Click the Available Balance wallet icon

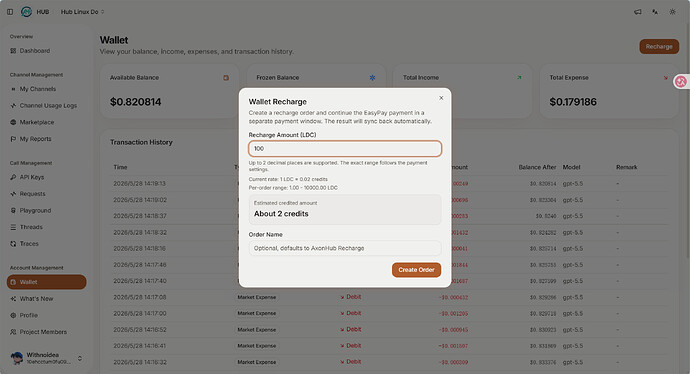(226, 78)
